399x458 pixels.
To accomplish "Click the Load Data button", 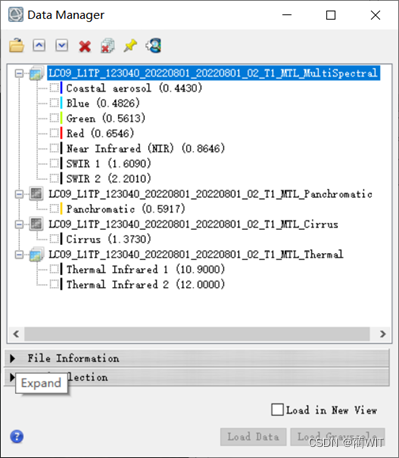I will (253, 437).
